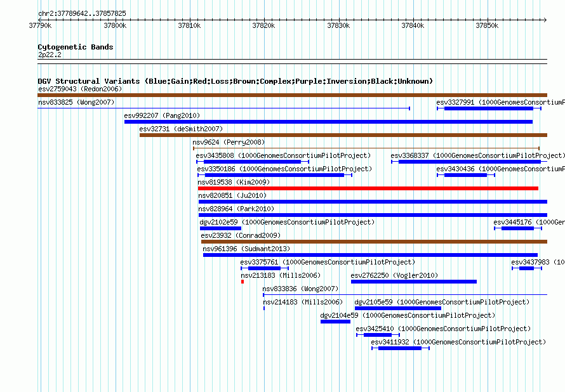
Task: Open the nsv833836 (Wong2007) variant label
Action: [x=300, y=289]
